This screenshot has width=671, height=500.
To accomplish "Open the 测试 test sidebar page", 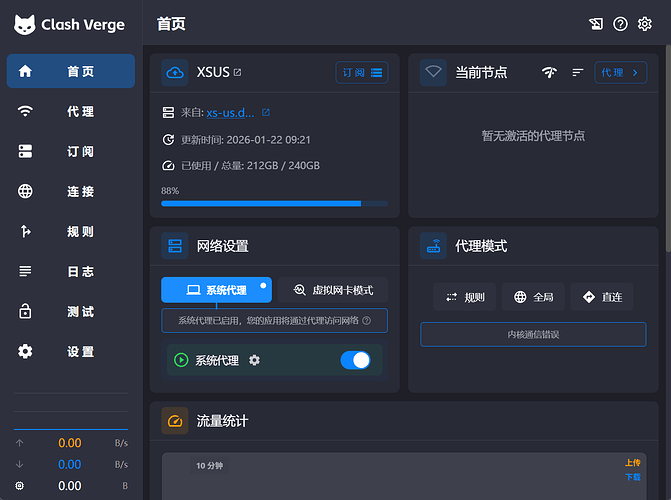I will (x=71, y=311).
